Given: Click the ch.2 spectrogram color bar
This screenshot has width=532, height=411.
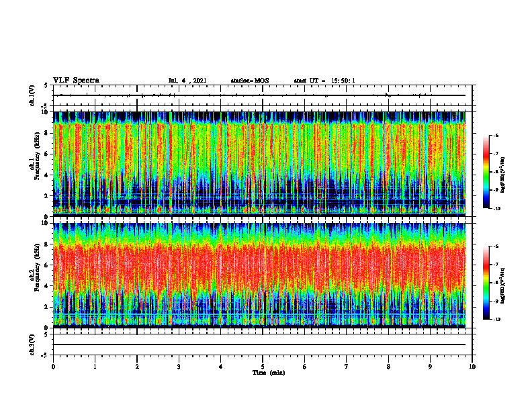Looking at the screenshot, I should (x=486, y=283).
